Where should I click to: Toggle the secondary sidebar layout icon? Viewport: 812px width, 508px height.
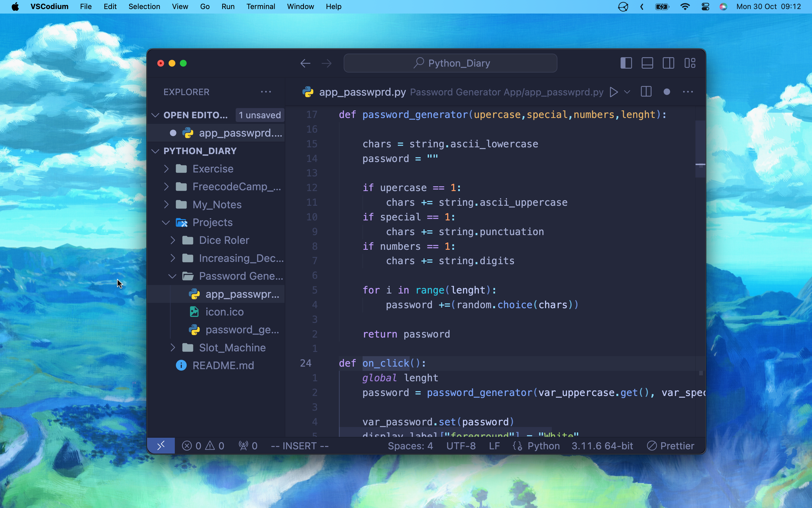pyautogui.click(x=668, y=63)
